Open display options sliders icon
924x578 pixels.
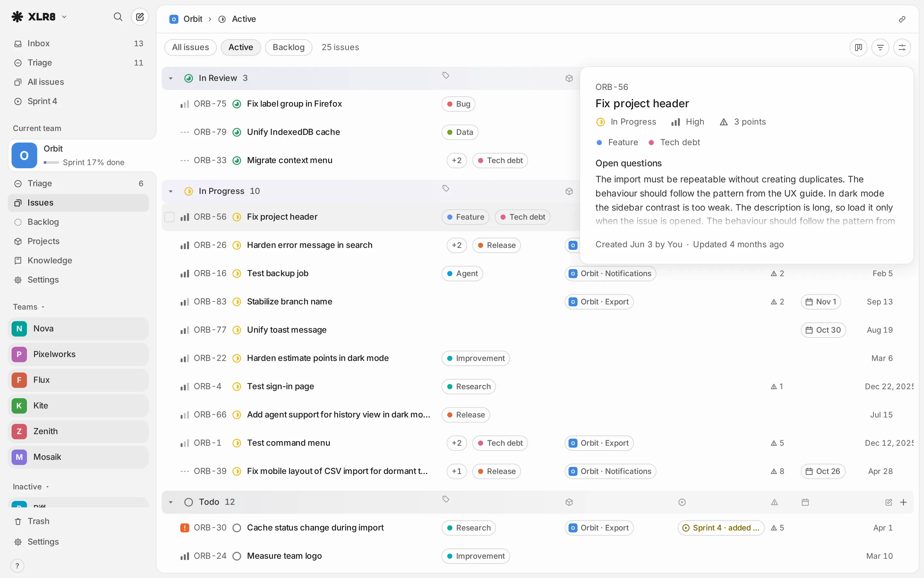[902, 48]
